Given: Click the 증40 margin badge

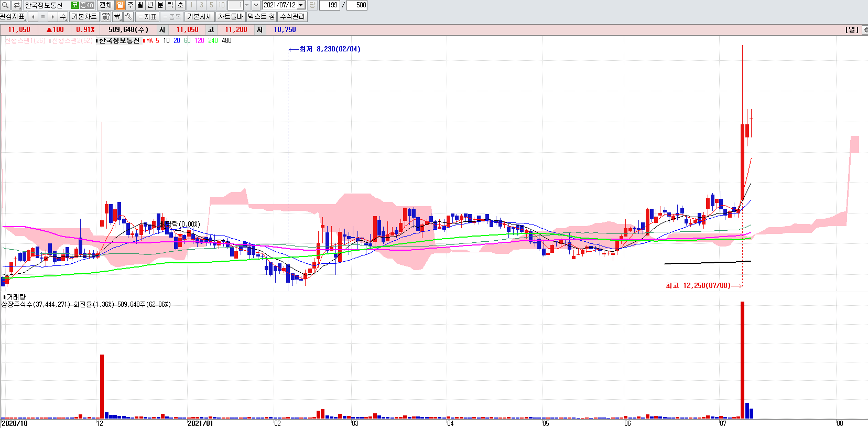Looking at the screenshot, I should click(87, 5).
